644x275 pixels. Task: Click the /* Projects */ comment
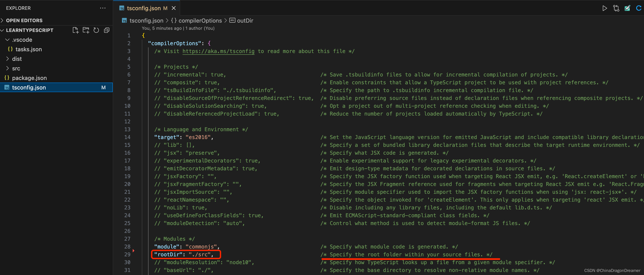pos(176,67)
